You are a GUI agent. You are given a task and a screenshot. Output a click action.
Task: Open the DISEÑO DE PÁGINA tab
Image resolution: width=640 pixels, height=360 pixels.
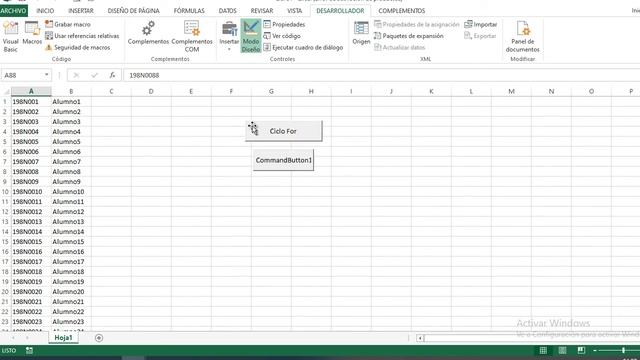click(x=133, y=11)
